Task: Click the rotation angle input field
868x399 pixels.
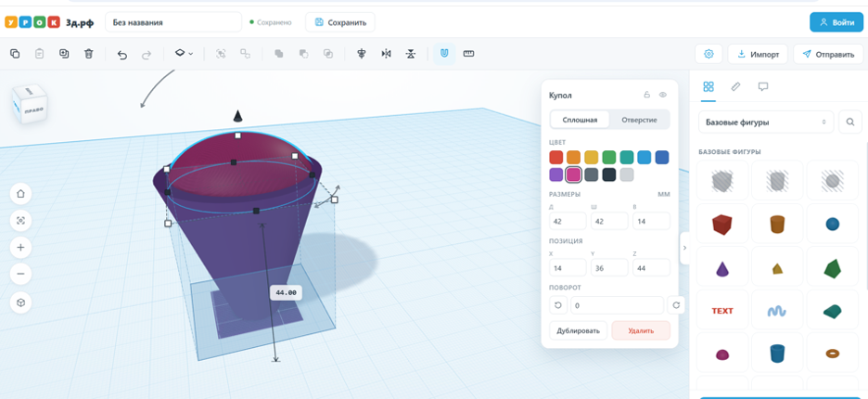Action: pos(617,304)
